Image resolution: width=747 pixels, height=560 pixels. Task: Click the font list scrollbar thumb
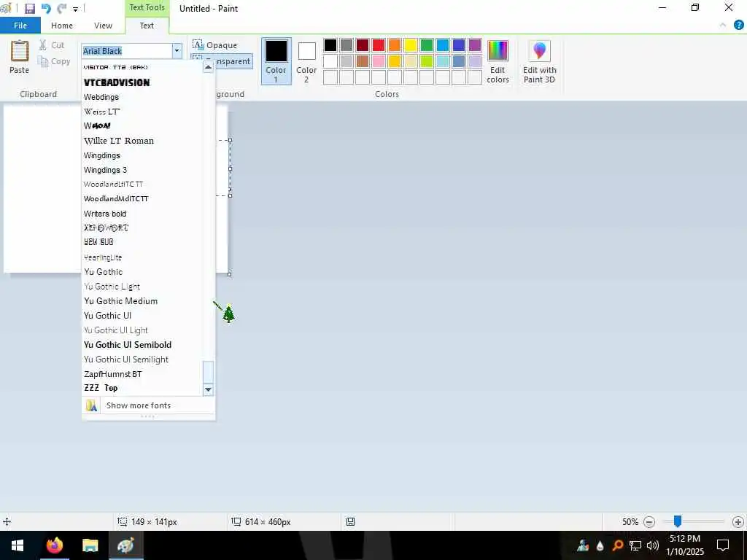click(208, 372)
